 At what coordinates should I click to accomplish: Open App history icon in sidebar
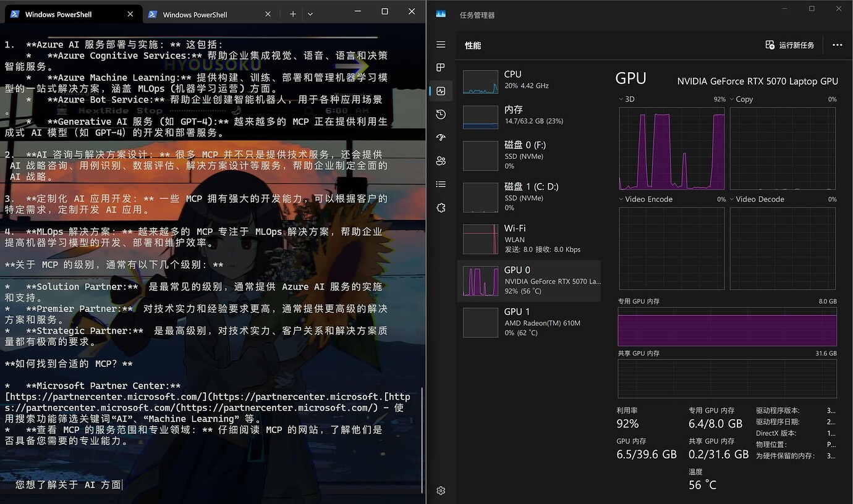pyautogui.click(x=441, y=114)
